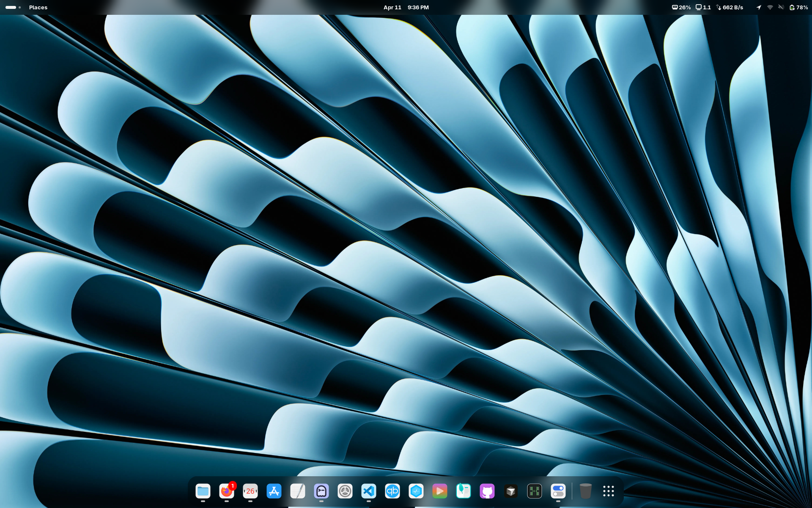Screen dimensions: 812x508
Task: Open the Wi-Fi status icon
Action: (x=770, y=7)
